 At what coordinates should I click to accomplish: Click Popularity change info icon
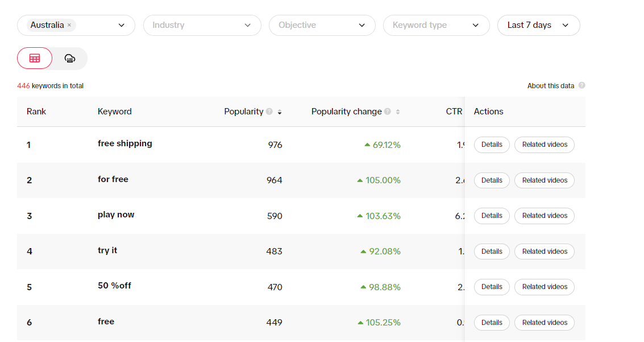coord(388,112)
